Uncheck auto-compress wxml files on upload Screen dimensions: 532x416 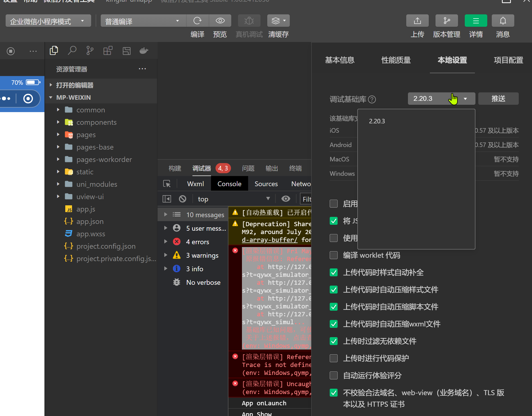[334, 324]
